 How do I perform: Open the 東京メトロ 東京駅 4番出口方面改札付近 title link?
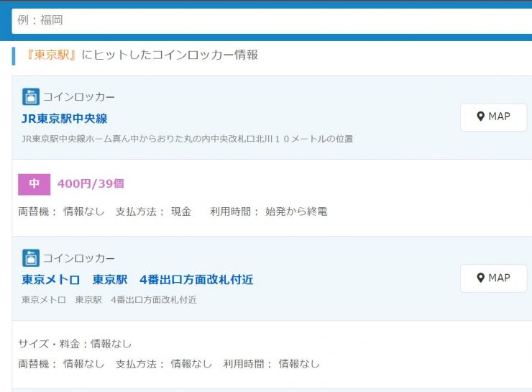(137, 280)
